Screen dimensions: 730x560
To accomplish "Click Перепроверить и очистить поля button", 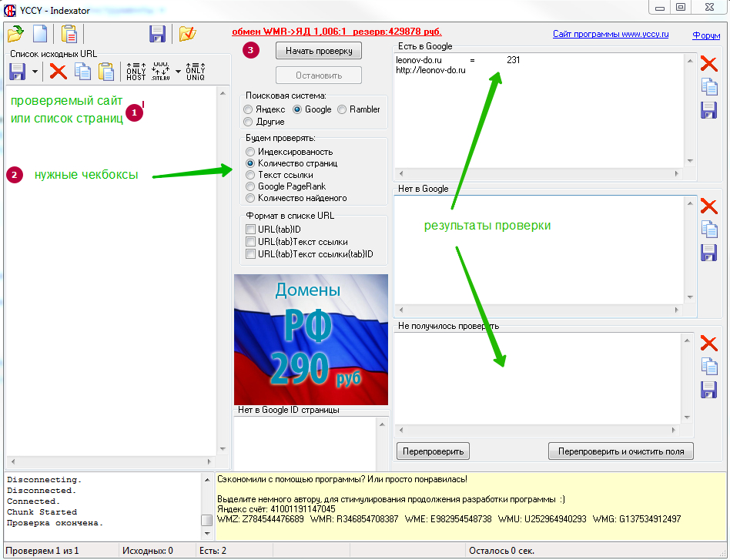I will click(621, 451).
